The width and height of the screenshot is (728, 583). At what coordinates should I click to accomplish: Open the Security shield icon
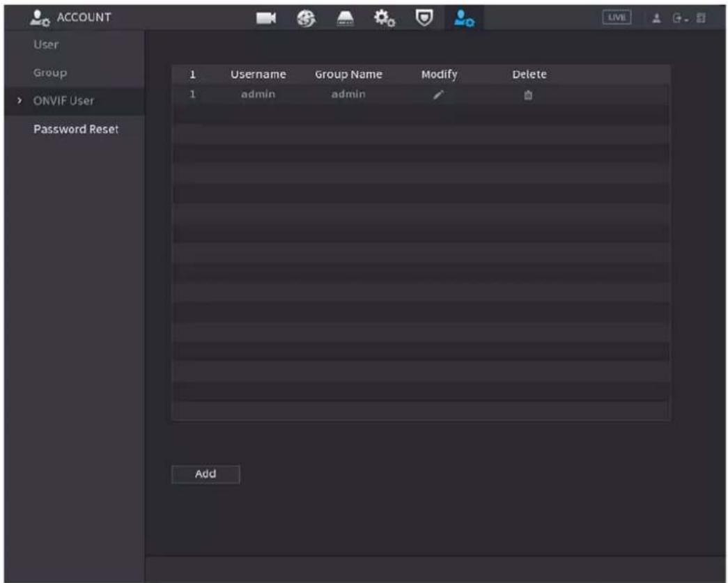pos(424,18)
